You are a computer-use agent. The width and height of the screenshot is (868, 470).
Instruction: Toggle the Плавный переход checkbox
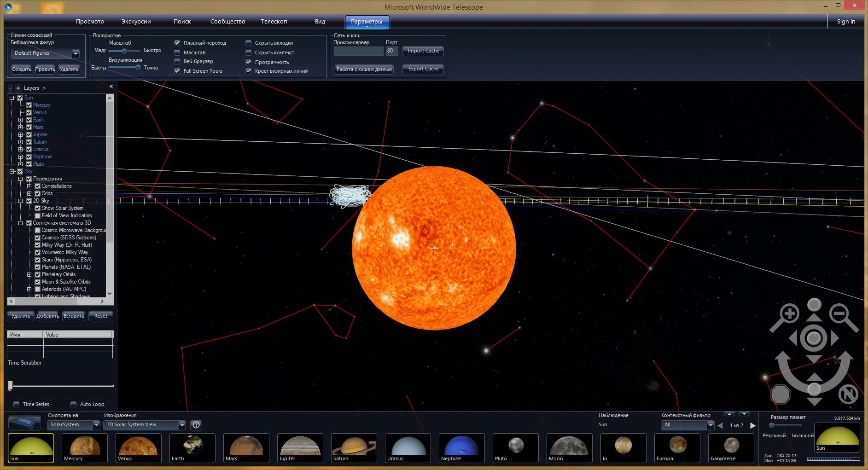(177, 43)
